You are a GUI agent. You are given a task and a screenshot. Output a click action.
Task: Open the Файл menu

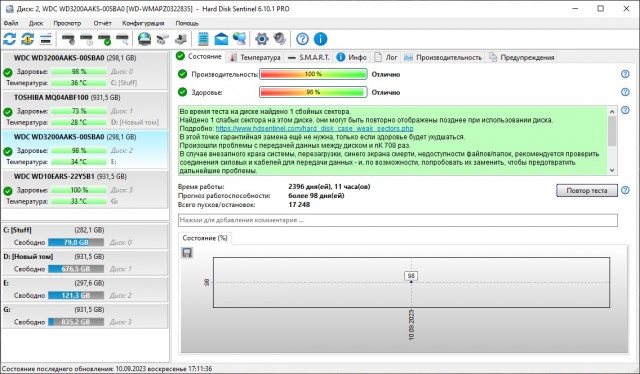click(11, 23)
